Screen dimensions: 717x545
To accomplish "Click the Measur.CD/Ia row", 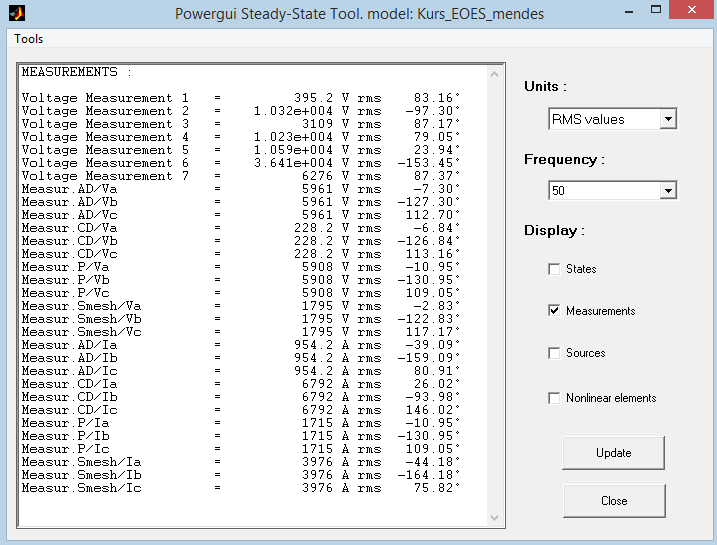I will pyautogui.click(x=241, y=384).
